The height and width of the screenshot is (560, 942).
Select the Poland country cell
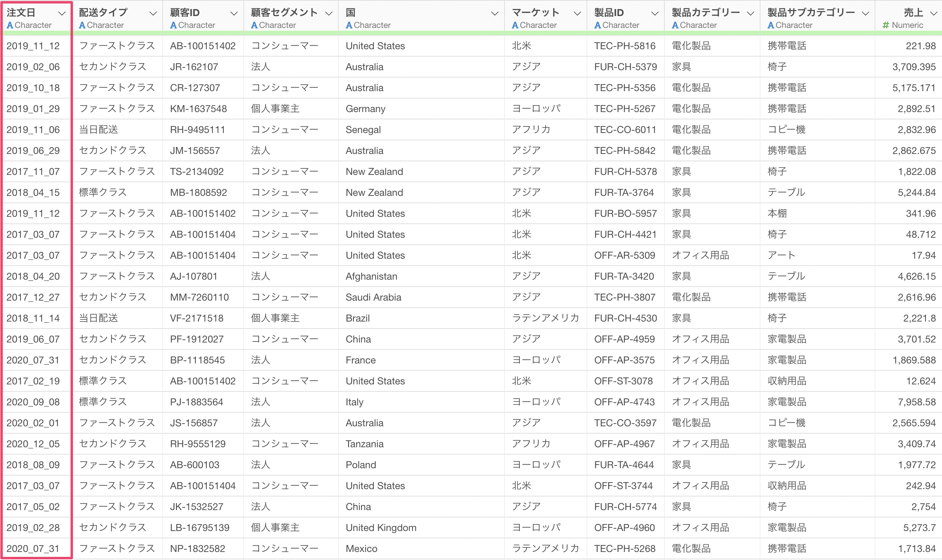pyautogui.click(x=361, y=465)
